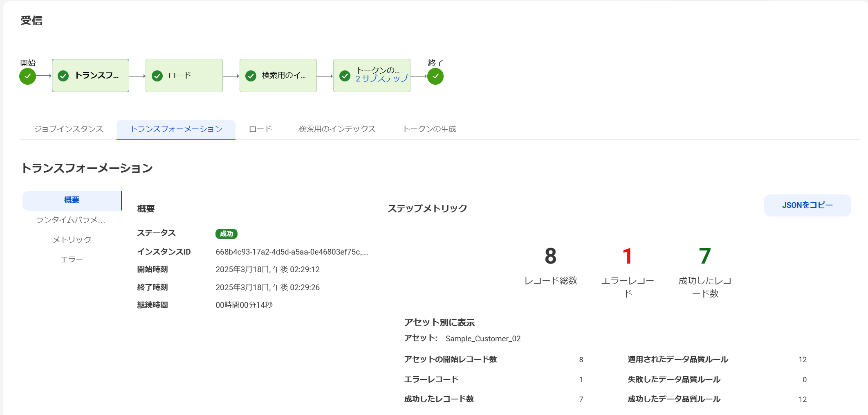Click the green 成功 status badge
Screen dimensions: 868x415
pyautogui.click(x=226, y=234)
